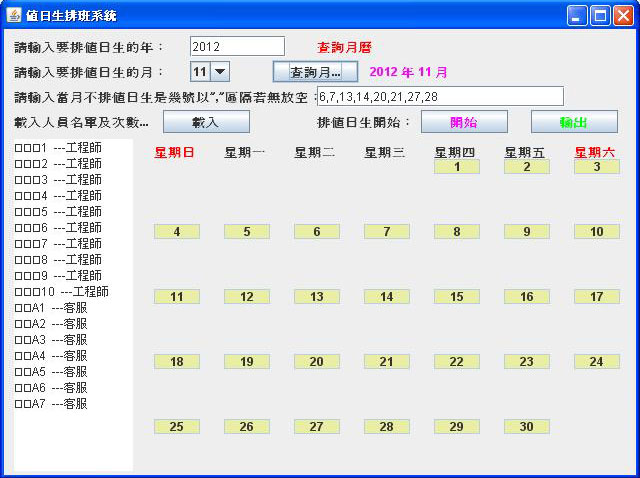This screenshot has width=640, height=478.
Task: Close the 值日生排班系統 window
Action: [624, 16]
